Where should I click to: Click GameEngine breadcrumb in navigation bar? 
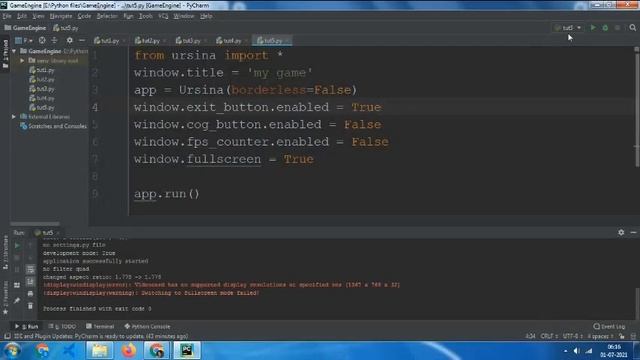(x=25, y=28)
